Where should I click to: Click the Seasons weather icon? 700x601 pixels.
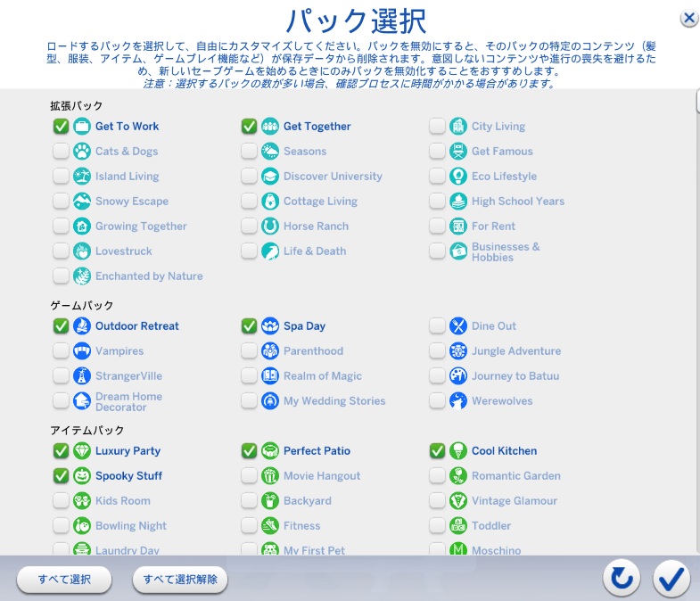pos(270,152)
